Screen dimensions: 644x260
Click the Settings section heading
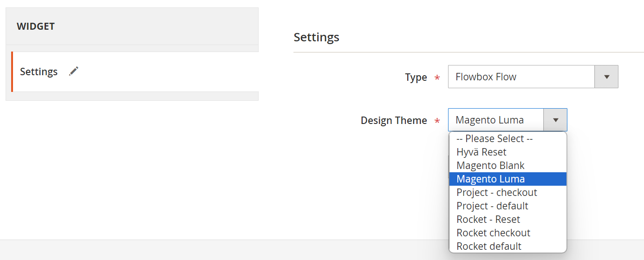coord(316,37)
